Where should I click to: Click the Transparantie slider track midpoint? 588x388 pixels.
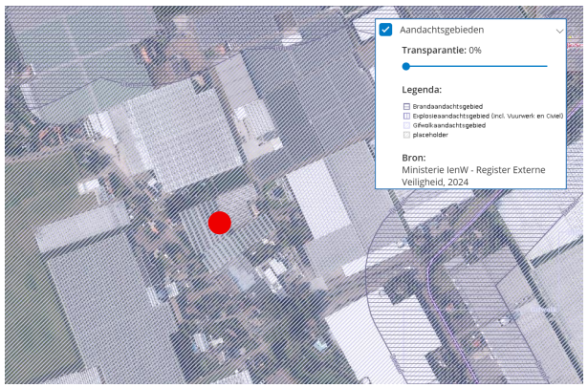(x=475, y=66)
